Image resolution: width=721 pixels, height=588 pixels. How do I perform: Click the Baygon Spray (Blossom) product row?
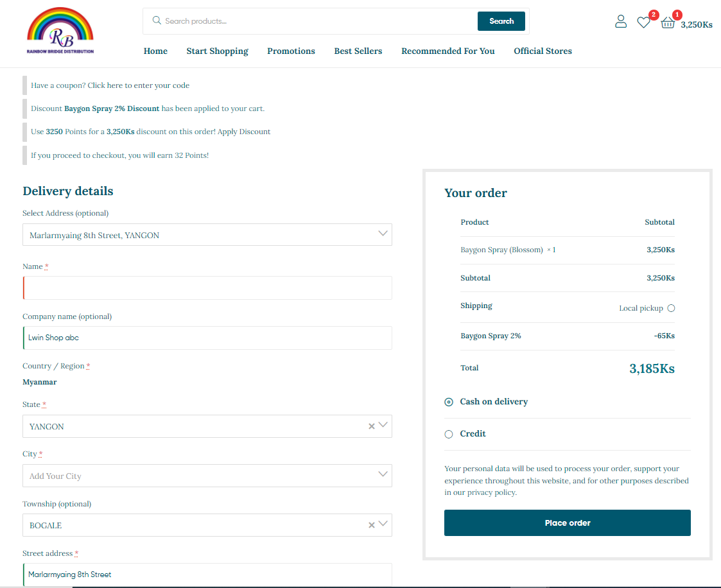coord(568,250)
